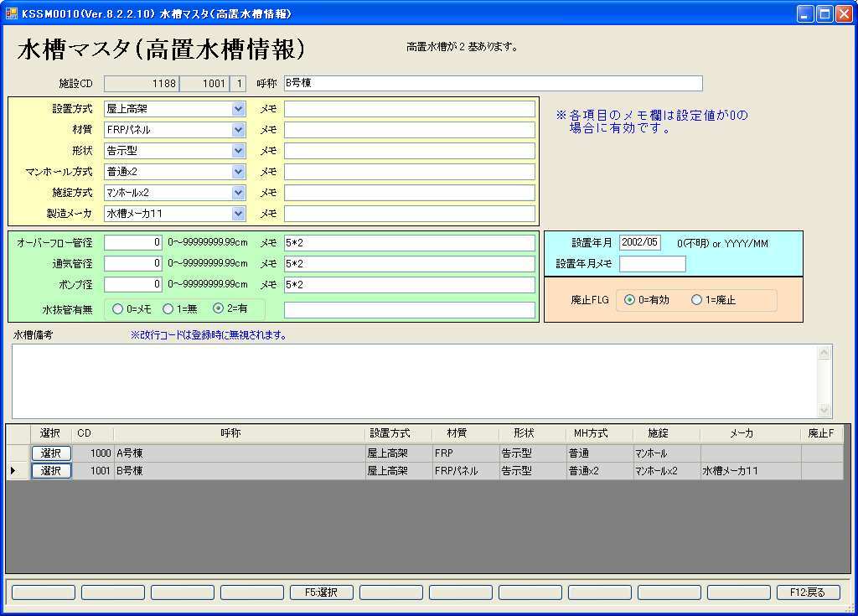Choose the 2=有 radio button
This screenshot has width=858, height=616.
(219, 309)
